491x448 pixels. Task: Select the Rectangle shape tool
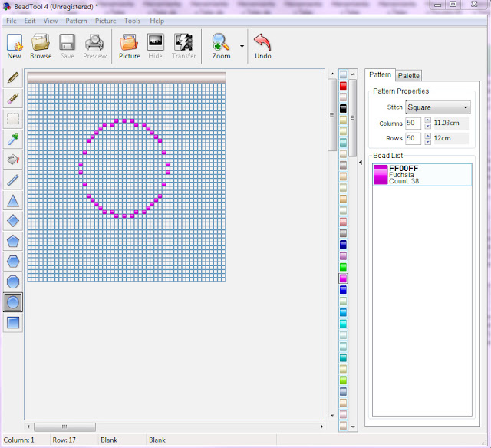click(13, 323)
